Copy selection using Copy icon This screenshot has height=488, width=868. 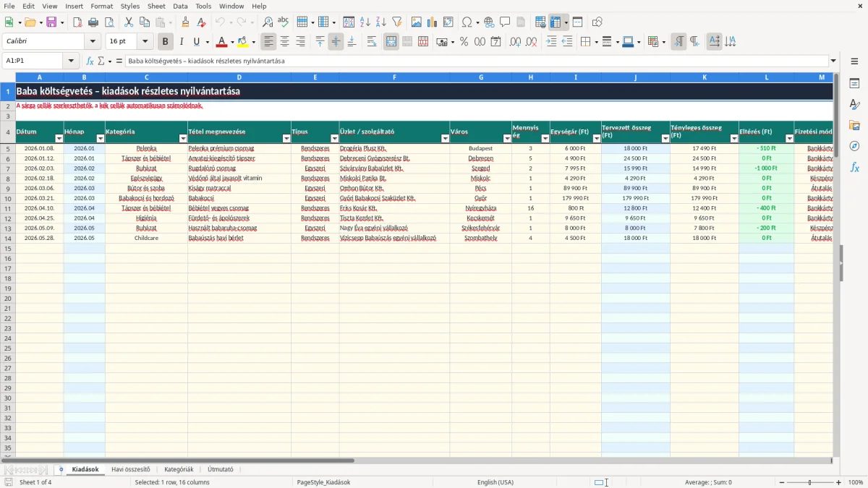pos(144,22)
